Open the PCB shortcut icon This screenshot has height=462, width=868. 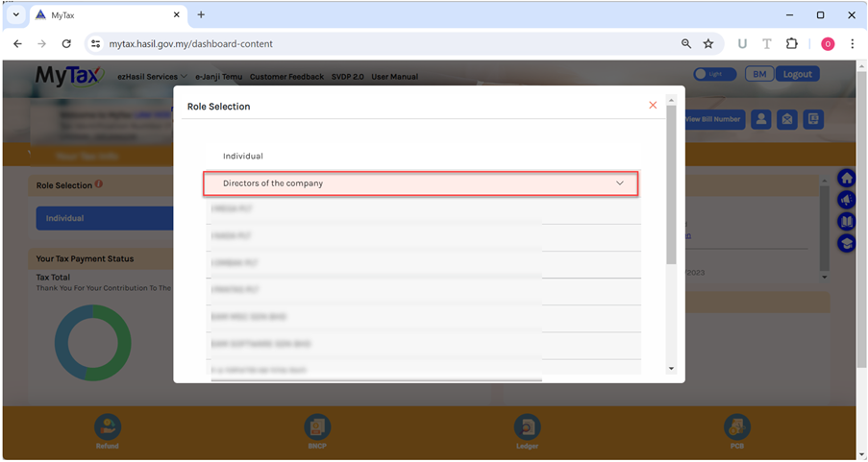coord(737,427)
